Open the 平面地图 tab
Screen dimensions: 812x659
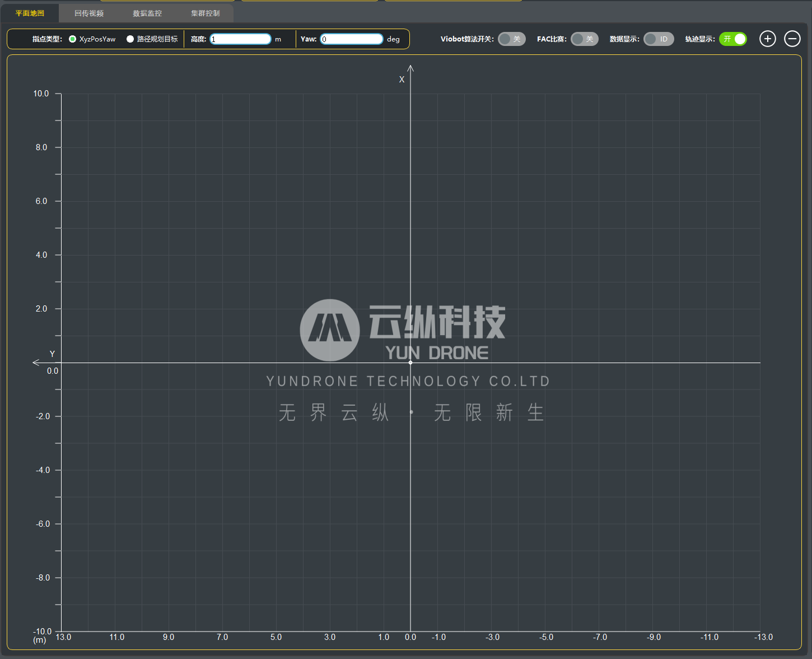coord(30,13)
